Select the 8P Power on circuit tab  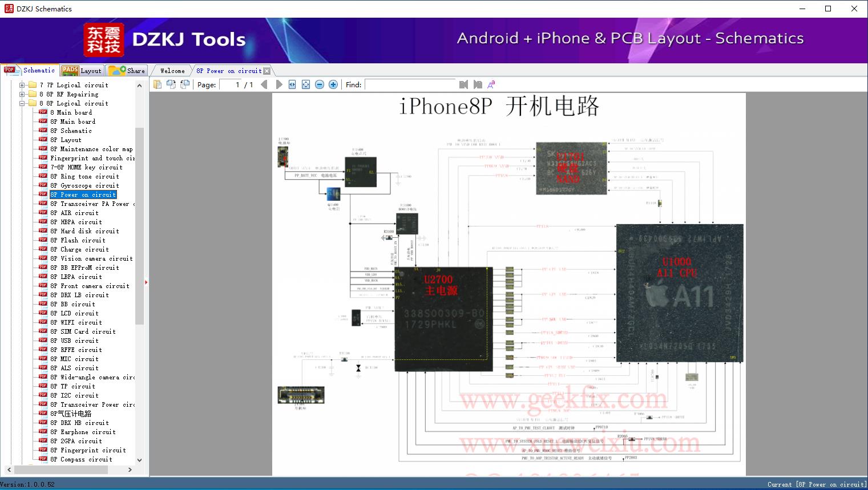pyautogui.click(x=229, y=71)
